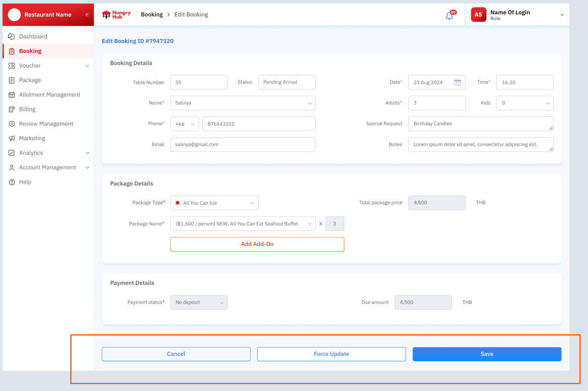Screen dimensions: 588x391
Task: Click the Special Request text field
Action: [480, 124]
